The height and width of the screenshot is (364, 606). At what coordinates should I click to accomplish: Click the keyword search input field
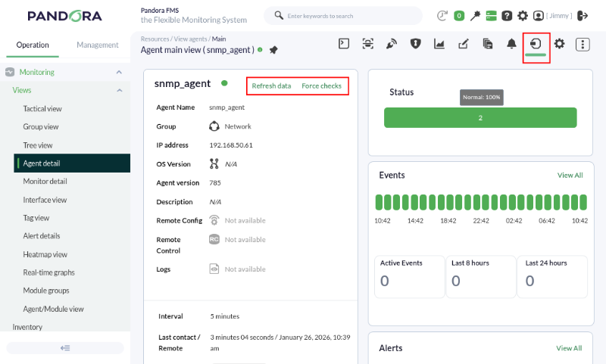coord(343,16)
